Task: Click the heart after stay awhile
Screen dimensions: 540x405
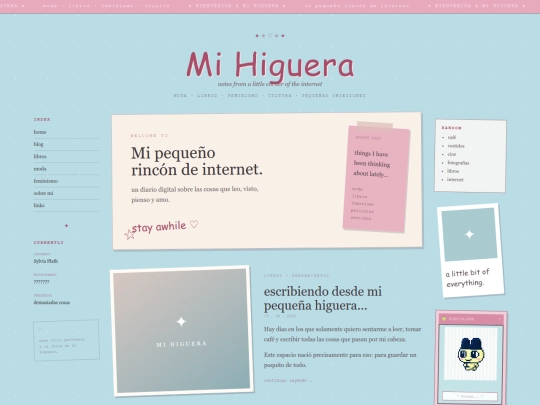Action: tap(194, 225)
